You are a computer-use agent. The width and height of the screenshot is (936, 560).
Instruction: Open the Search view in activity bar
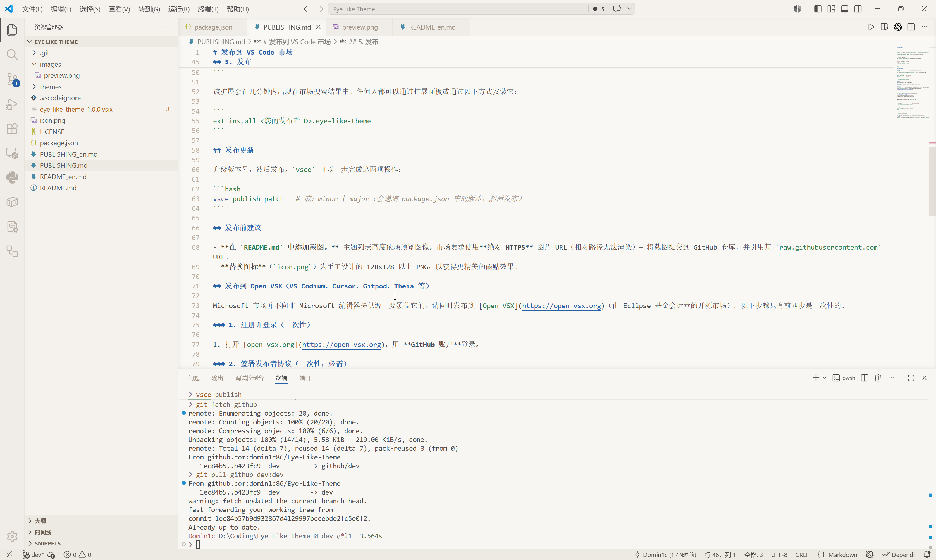pos(12,55)
